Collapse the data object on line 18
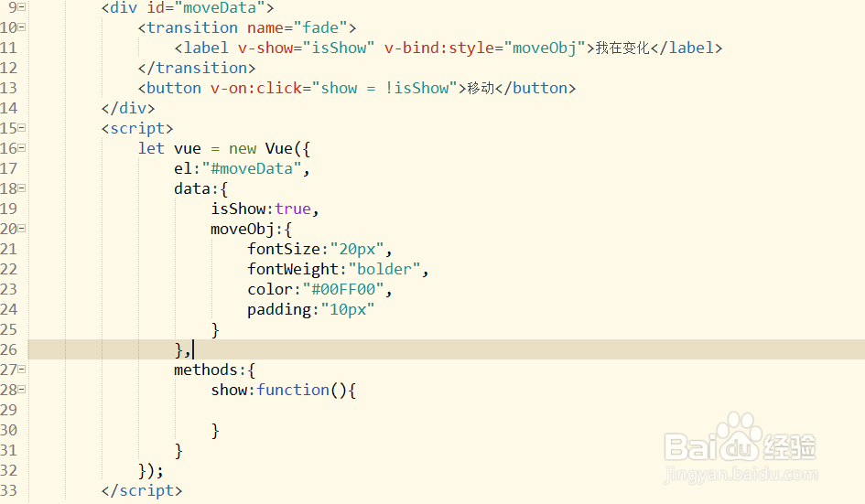This screenshot has width=865, height=504. pos(22,188)
